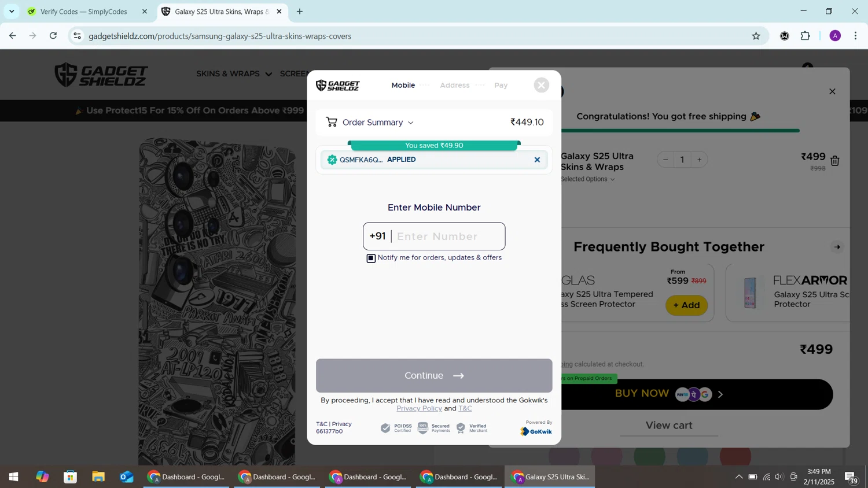The width and height of the screenshot is (868, 488).
Task: Bookmark this page with the star icon
Action: [756, 36]
